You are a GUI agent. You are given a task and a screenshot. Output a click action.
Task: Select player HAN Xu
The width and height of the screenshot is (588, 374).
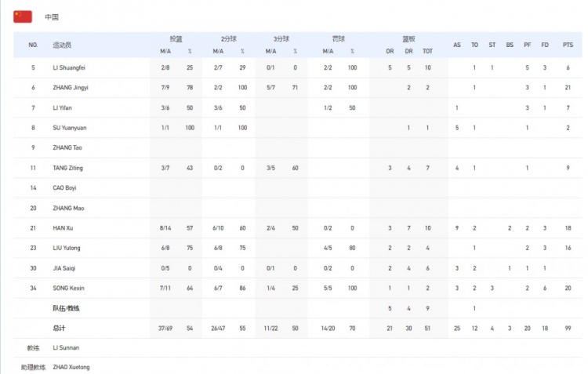click(x=62, y=228)
